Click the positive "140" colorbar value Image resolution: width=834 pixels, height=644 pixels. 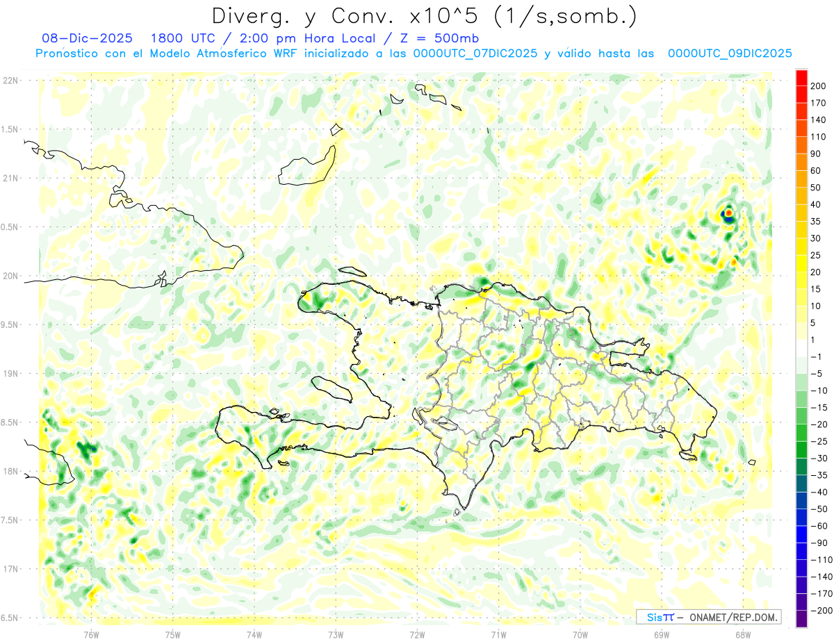point(819,119)
